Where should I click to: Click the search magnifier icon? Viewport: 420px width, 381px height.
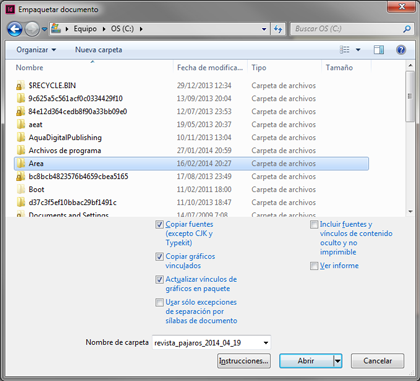(407, 29)
